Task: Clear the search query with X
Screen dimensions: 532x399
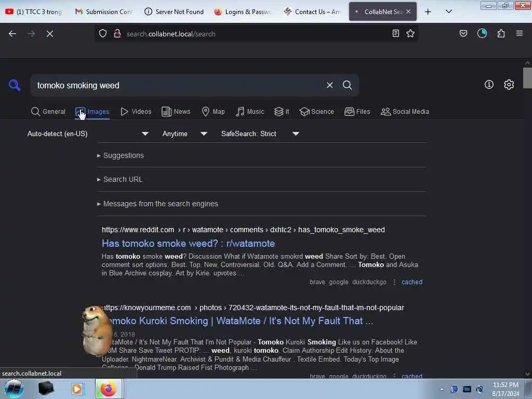Action: pos(329,85)
